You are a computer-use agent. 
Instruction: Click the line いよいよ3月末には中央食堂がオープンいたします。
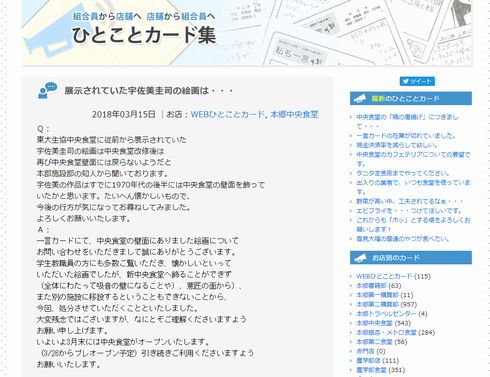tap(123, 342)
